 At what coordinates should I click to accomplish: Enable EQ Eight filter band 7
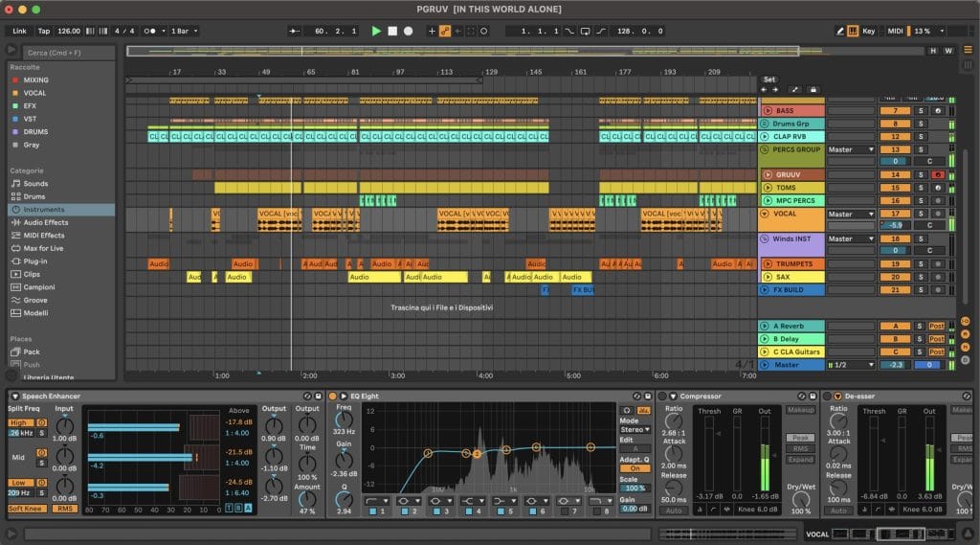565,511
